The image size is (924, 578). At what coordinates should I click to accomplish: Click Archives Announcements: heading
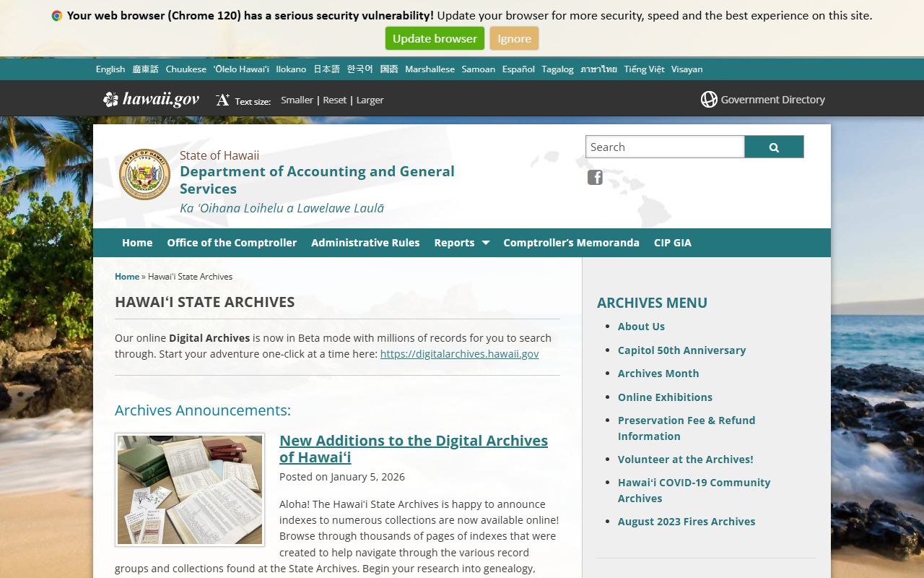[x=203, y=410]
